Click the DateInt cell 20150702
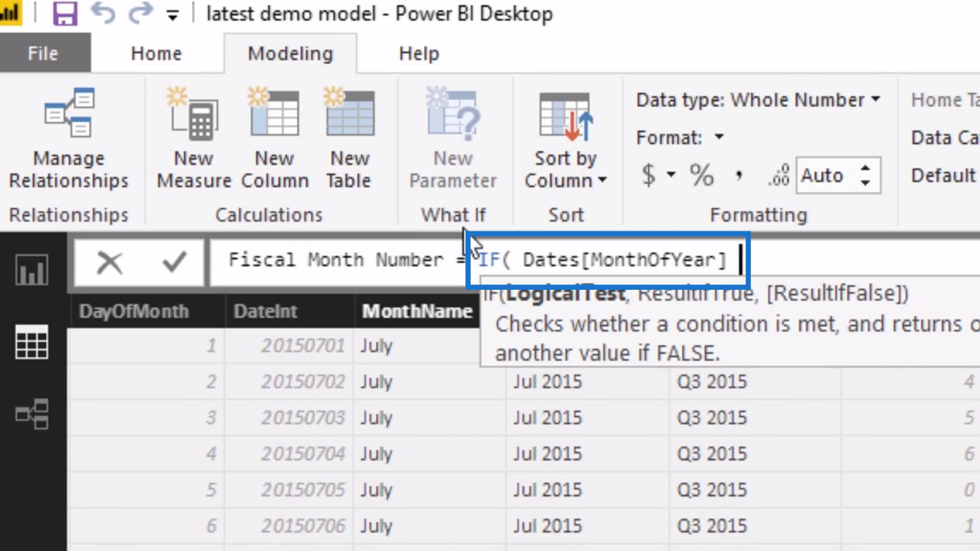This screenshot has height=551, width=980. [x=289, y=382]
